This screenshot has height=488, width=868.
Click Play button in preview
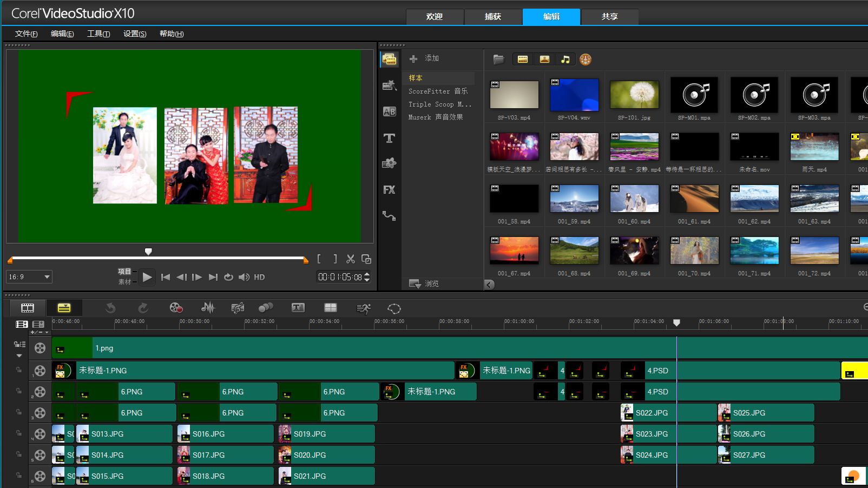[147, 277]
